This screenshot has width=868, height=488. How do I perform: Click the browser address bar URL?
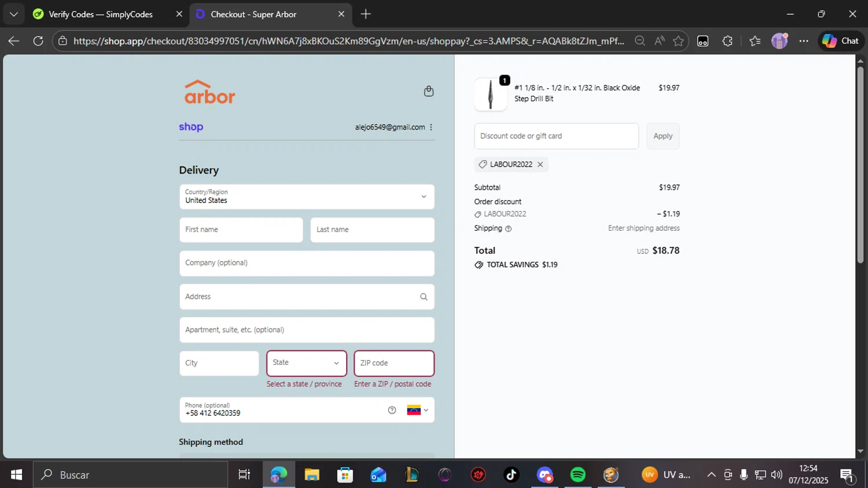348,41
